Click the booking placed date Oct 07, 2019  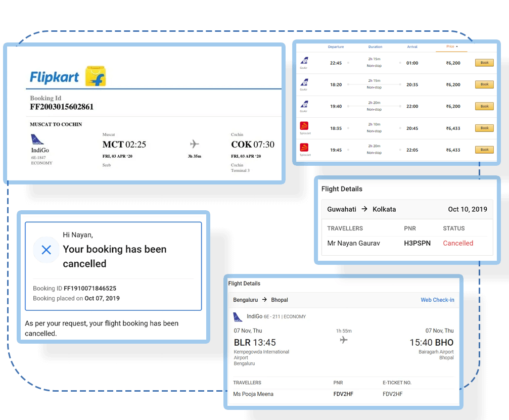(102, 298)
